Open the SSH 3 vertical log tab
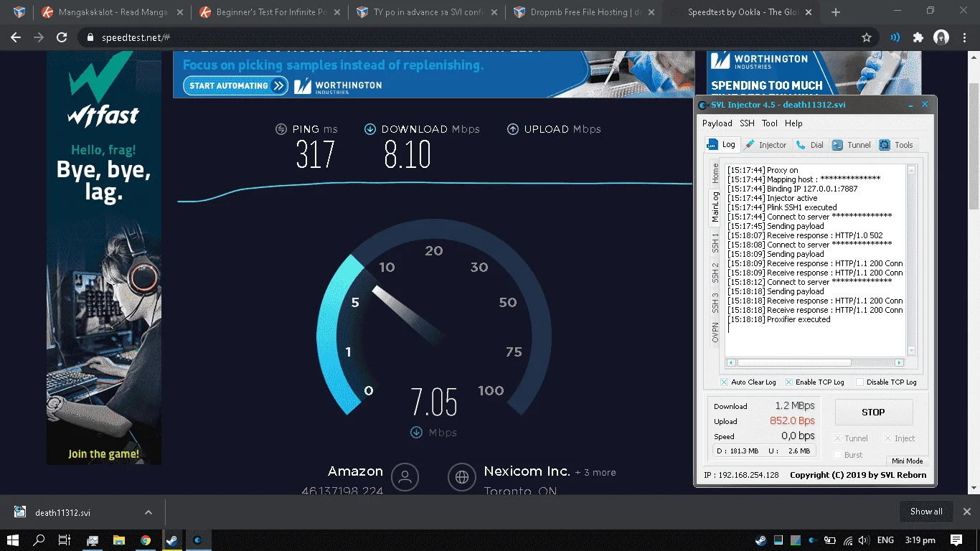The image size is (980, 551). click(715, 303)
